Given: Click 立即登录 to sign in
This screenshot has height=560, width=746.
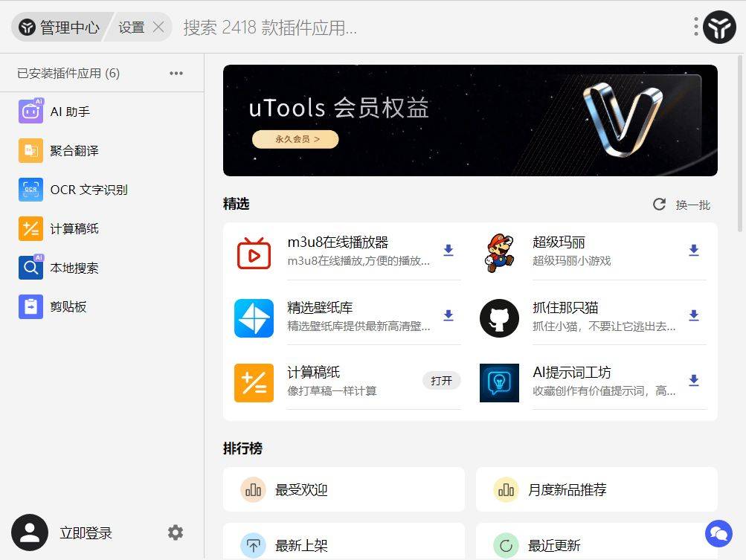Looking at the screenshot, I should [x=86, y=533].
